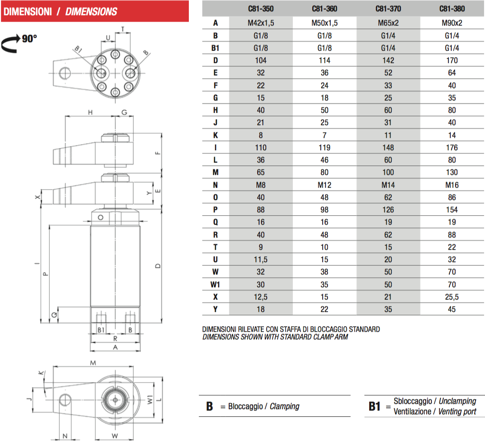Viewport: 485px width, 448px height.
Task: Click the A dimension label below the cylinder drawing
Action: pos(115,347)
